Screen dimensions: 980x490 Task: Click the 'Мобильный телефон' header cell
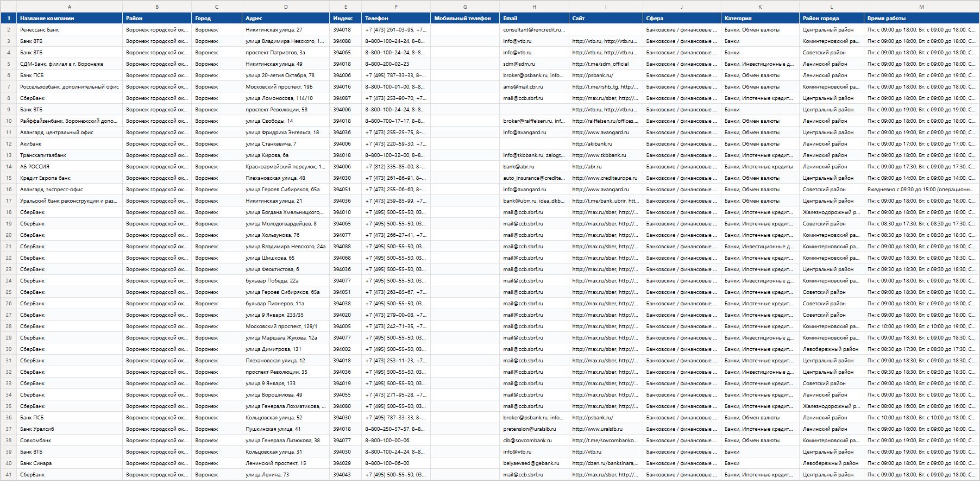pos(465,18)
